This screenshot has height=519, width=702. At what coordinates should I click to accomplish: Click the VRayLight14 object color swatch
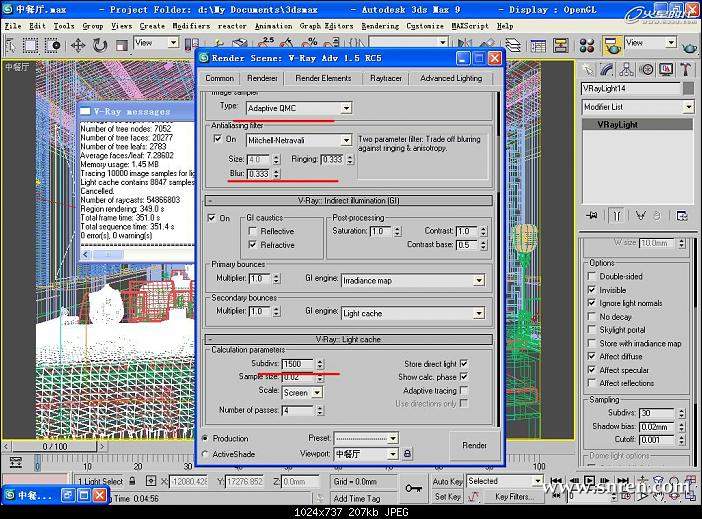pos(688,88)
